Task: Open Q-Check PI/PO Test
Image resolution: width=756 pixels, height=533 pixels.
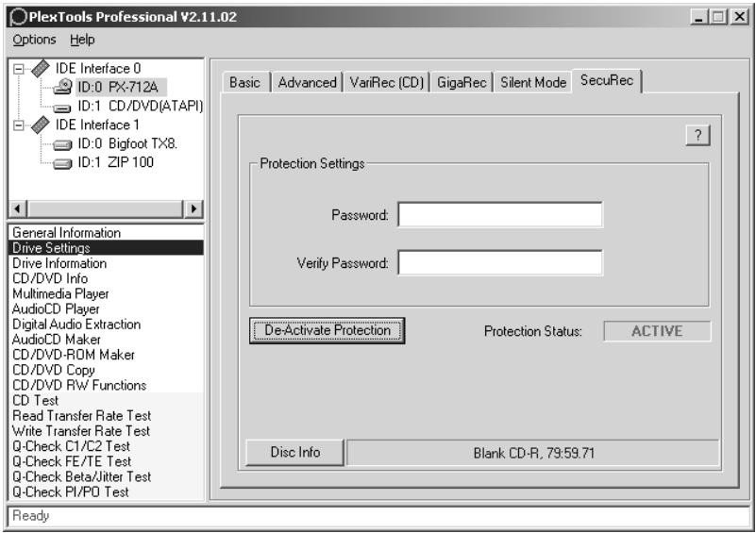Action: click(106, 492)
